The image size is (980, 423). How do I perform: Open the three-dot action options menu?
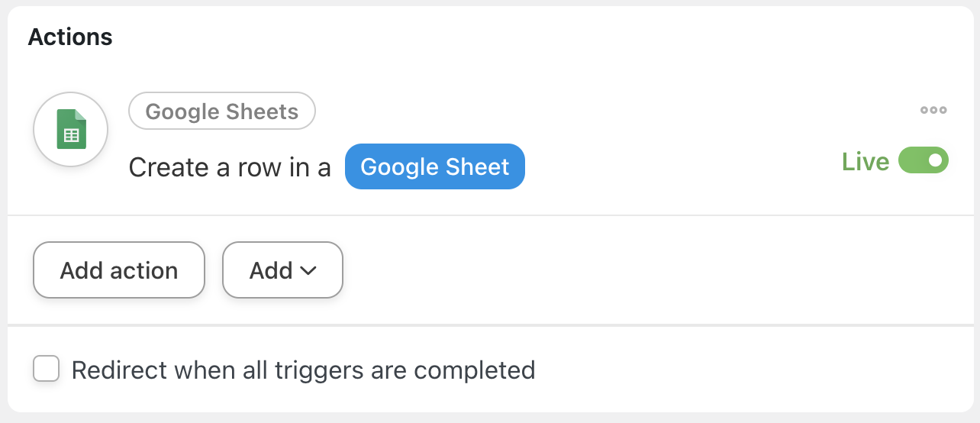tap(933, 110)
